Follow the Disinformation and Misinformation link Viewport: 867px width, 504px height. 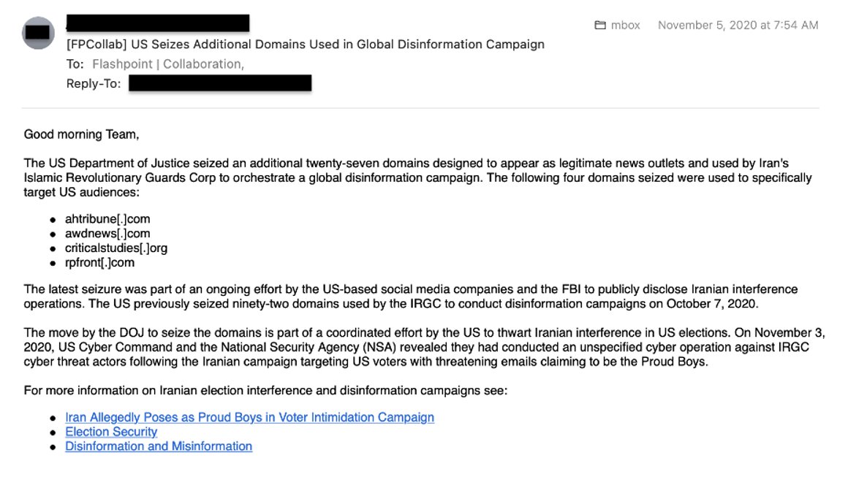coord(159,446)
